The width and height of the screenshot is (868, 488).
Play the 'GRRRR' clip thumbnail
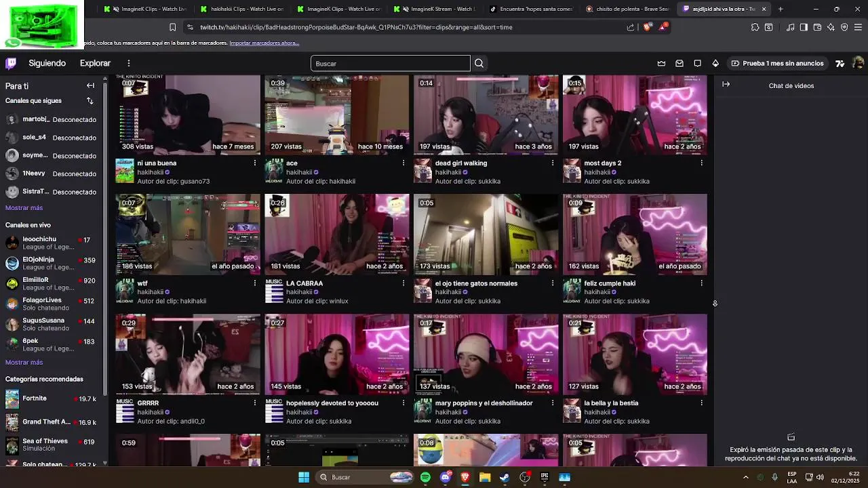[x=188, y=354]
